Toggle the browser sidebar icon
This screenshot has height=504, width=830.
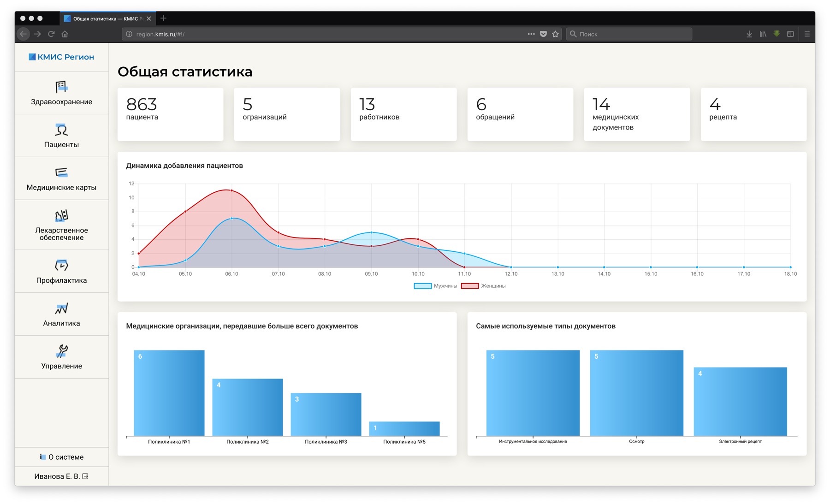point(790,34)
